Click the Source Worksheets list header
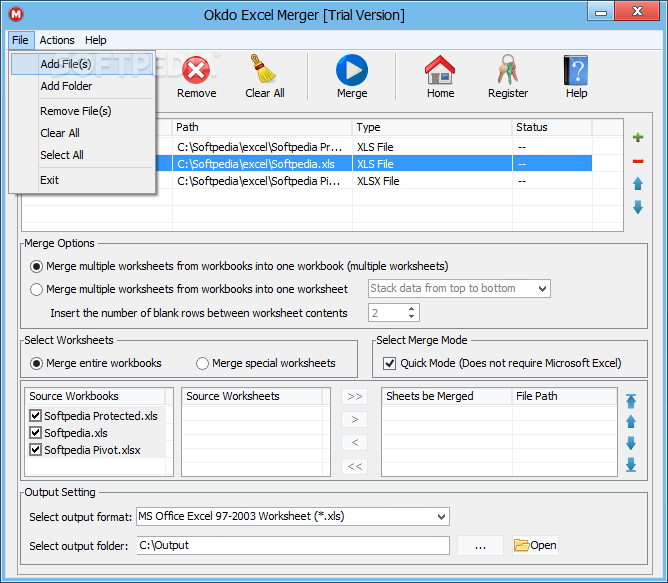Screen dimensions: 668x583 [252, 396]
